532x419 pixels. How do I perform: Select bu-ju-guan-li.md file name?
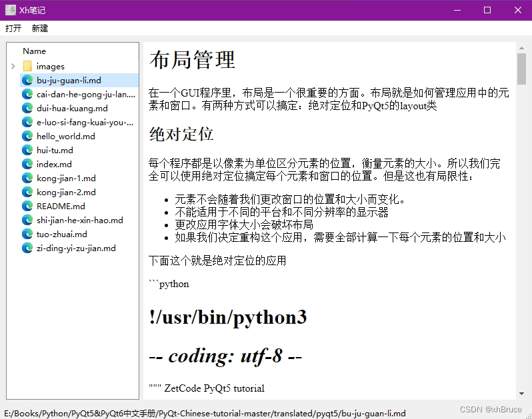tap(69, 81)
